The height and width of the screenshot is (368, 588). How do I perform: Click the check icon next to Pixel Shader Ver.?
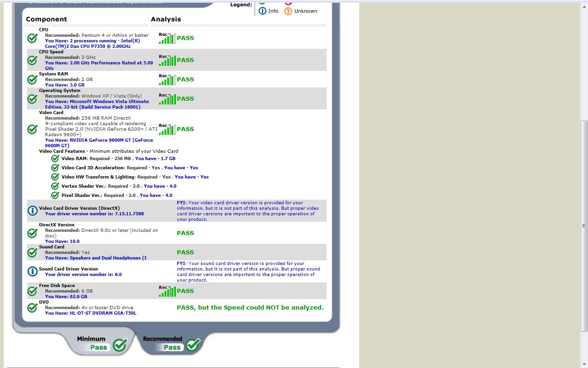coord(55,195)
